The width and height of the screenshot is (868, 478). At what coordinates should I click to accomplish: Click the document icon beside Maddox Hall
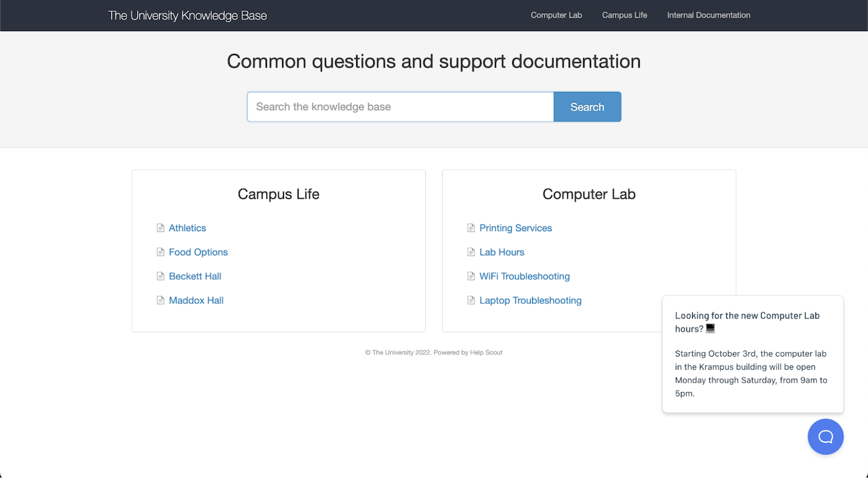click(x=160, y=301)
